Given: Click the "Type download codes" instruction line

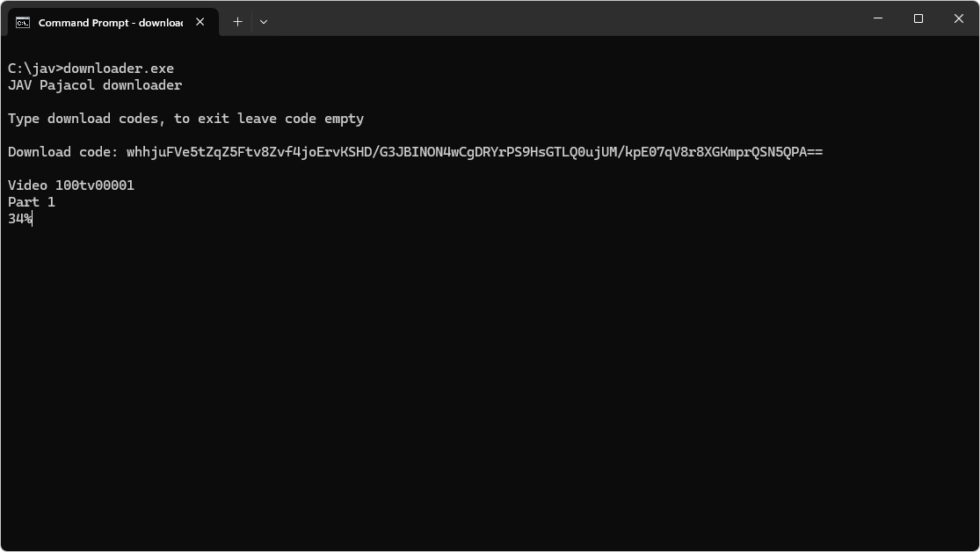Looking at the screenshot, I should [185, 119].
